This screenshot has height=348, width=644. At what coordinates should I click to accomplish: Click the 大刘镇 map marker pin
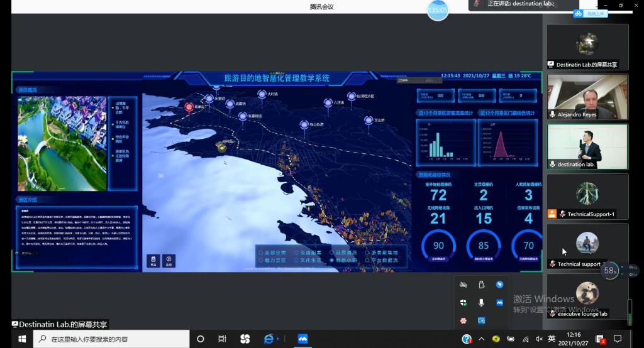coord(262,94)
